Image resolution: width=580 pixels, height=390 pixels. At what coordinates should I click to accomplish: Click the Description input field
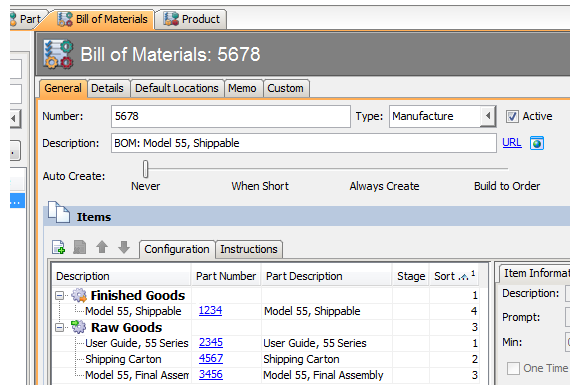point(304,143)
